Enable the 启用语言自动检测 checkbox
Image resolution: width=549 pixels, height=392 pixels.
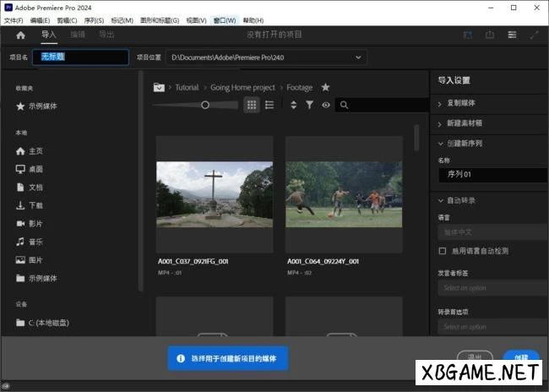(443, 251)
